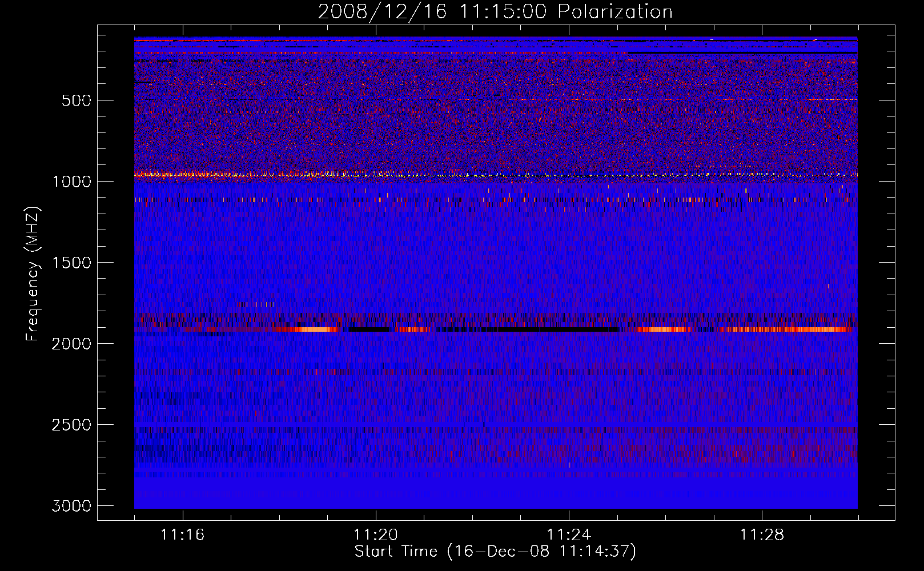Click the '2000' frequency tick label
Screen dimensions: 924x571
pyautogui.click(x=71, y=344)
